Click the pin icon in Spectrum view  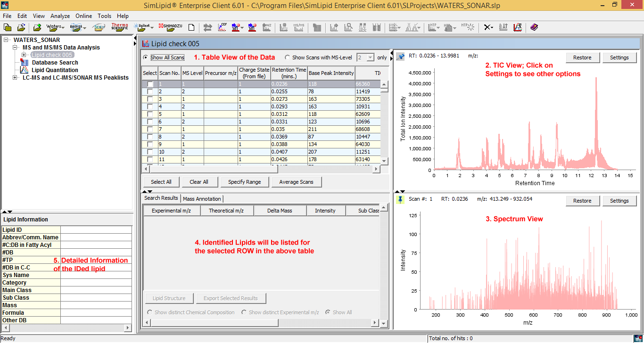pos(401,199)
